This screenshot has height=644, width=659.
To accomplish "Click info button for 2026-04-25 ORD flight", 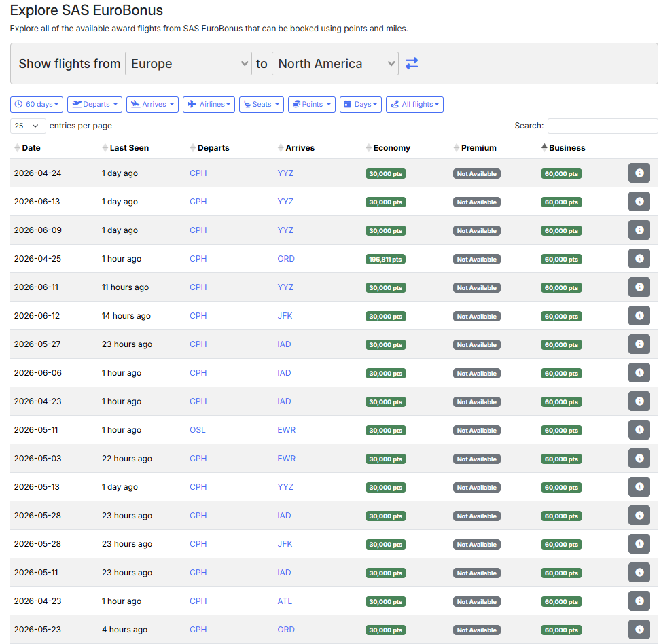I will click(x=639, y=259).
